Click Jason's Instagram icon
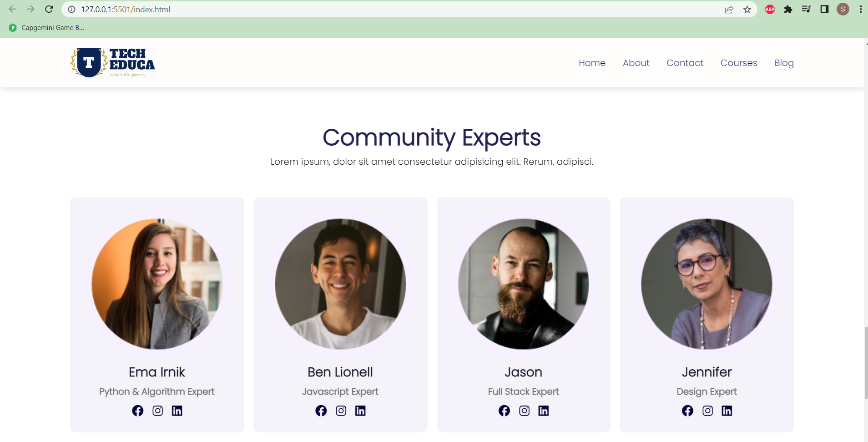The image size is (868, 442). (524, 410)
